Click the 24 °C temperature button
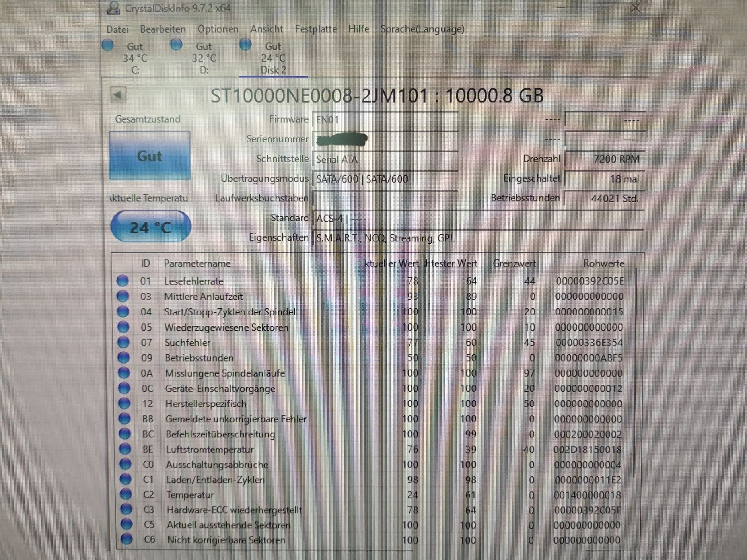The width and height of the screenshot is (747, 560). pos(151,227)
